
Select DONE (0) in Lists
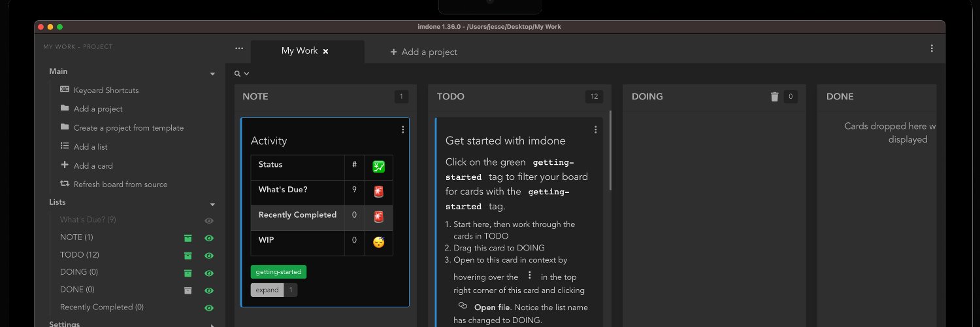[77, 290]
